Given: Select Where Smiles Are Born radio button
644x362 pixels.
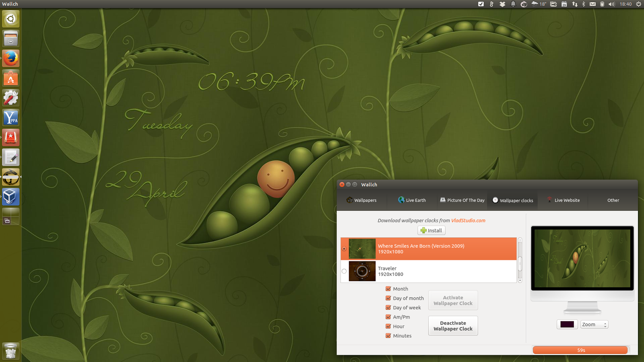Looking at the screenshot, I should coord(344,249).
